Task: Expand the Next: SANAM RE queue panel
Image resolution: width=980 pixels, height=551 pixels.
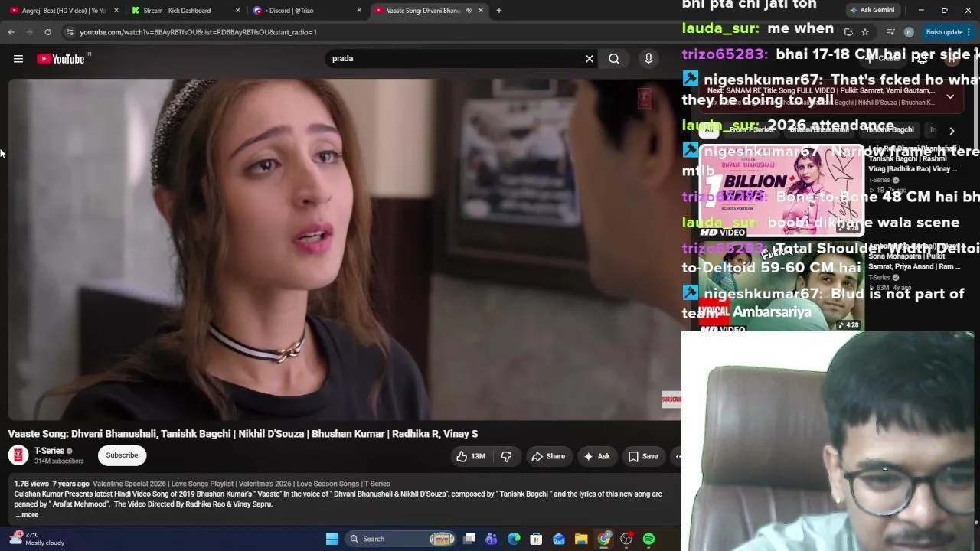Action: pos(950,97)
